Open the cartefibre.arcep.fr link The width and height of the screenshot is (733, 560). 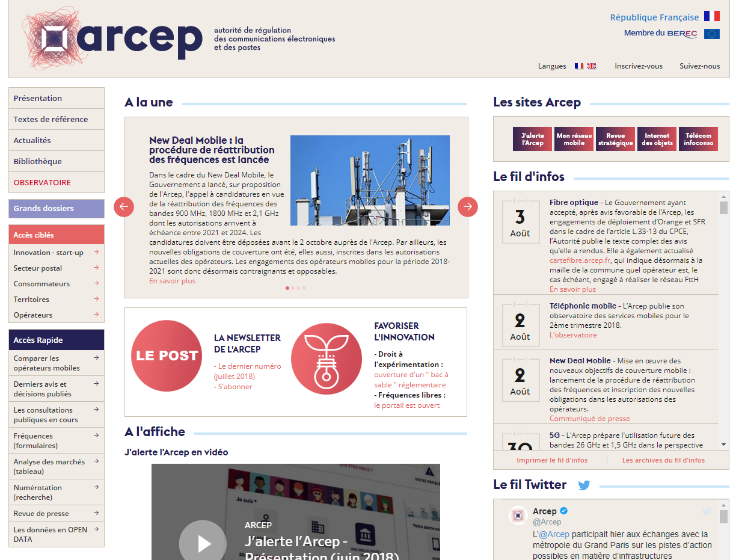[579, 260]
